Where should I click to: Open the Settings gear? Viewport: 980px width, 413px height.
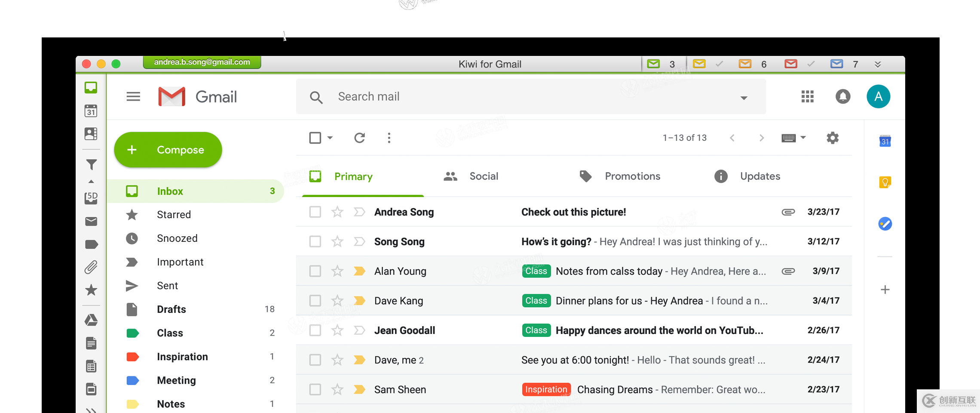coord(833,138)
